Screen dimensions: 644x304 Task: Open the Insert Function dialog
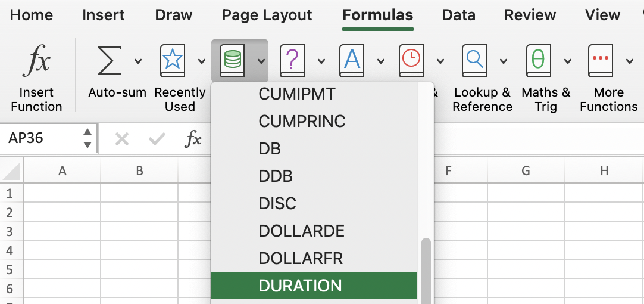click(36, 77)
